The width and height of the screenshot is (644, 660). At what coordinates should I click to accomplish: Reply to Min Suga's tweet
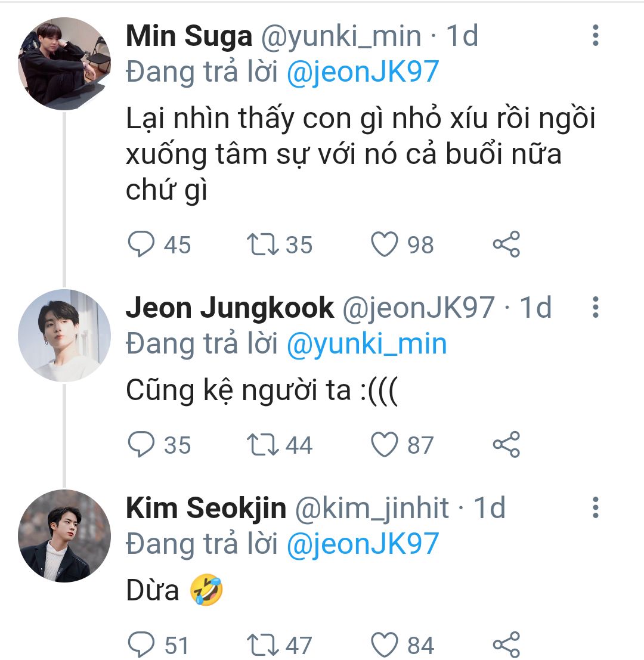[142, 244]
